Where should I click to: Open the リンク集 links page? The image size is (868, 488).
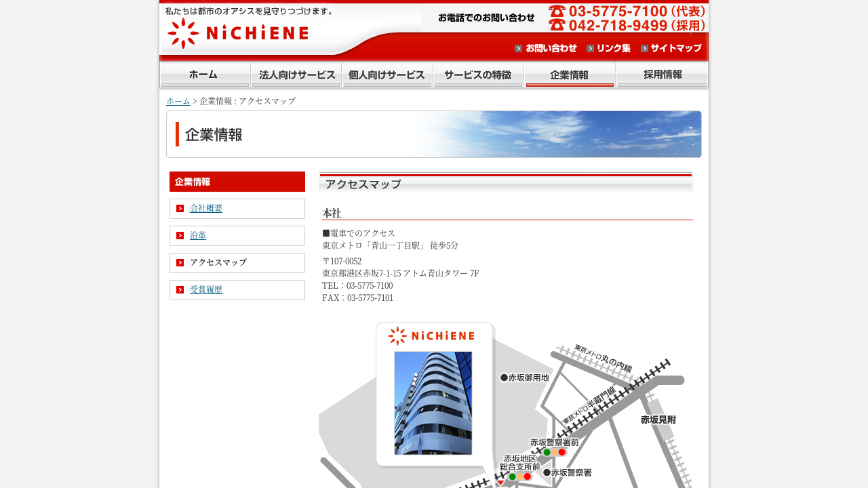click(x=614, y=48)
